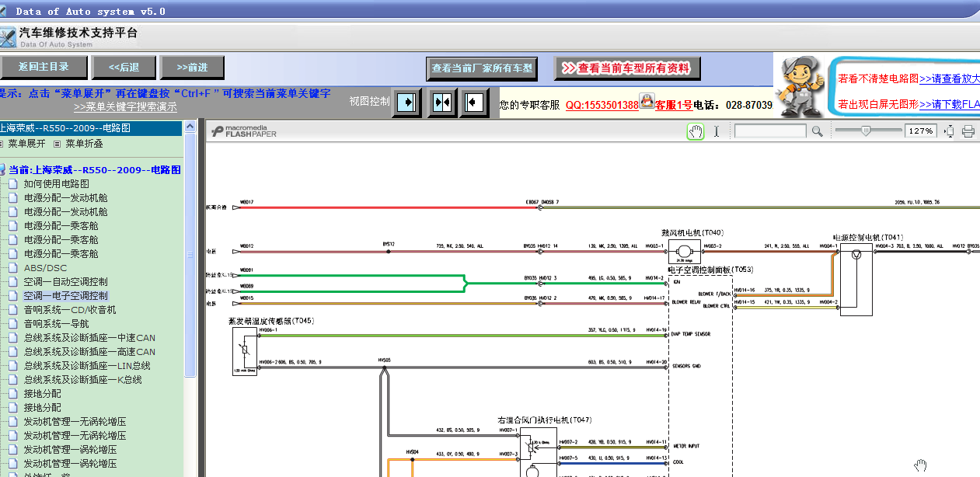Click the view control right-arrow panel icon

pyautogui.click(x=406, y=102)
